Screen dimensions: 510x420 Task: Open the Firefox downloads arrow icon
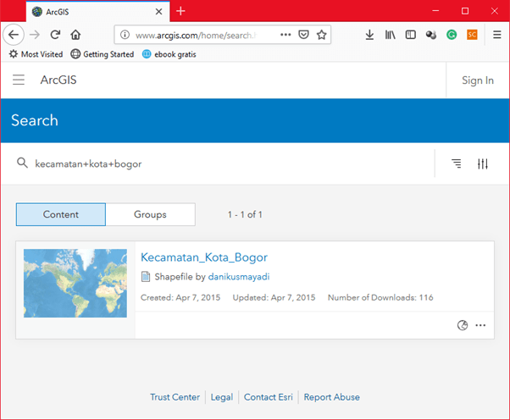coord(369,35)
